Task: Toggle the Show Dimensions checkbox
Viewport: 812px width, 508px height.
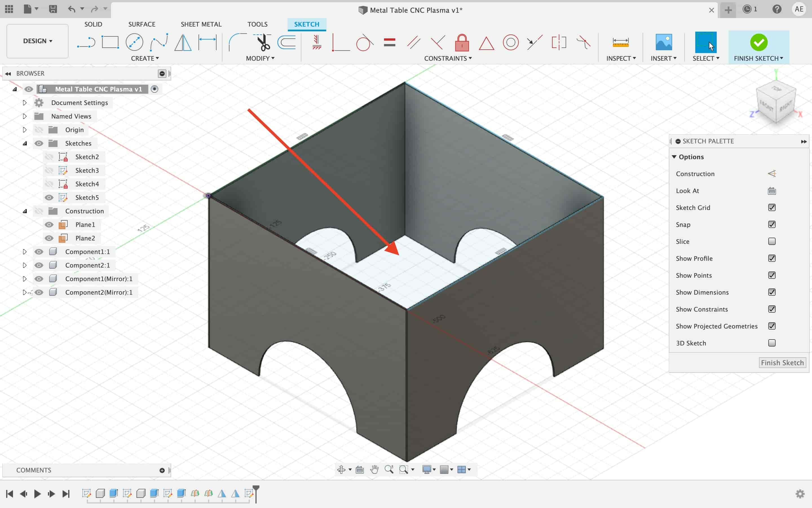Action: [772, 292]
